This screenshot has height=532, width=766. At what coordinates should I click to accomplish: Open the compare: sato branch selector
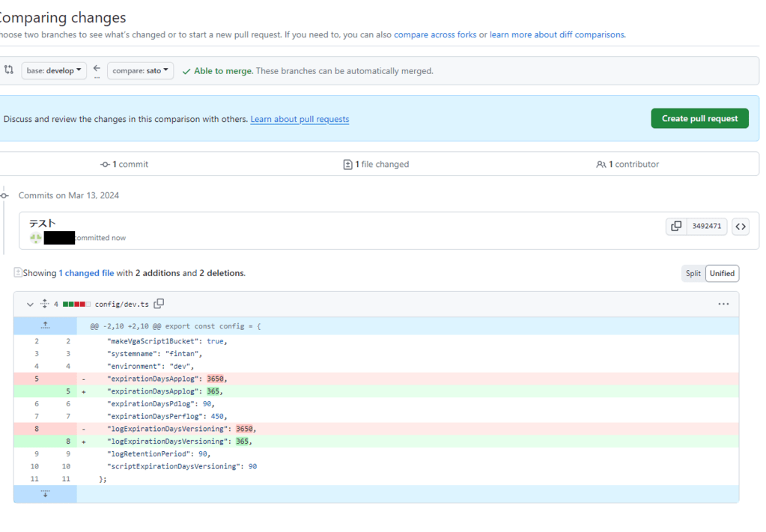pyautogui.click(x=140, y=70)
